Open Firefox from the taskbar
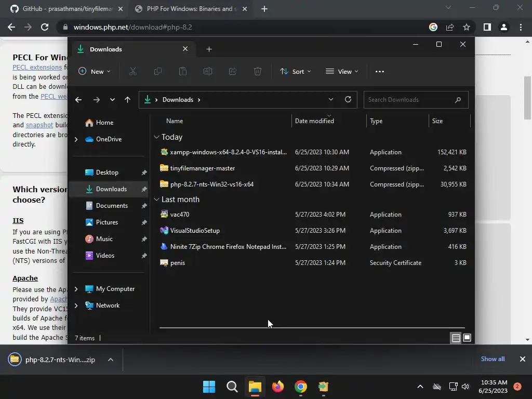Viewport: 532px width, 399px height. (x=278, y=387)
